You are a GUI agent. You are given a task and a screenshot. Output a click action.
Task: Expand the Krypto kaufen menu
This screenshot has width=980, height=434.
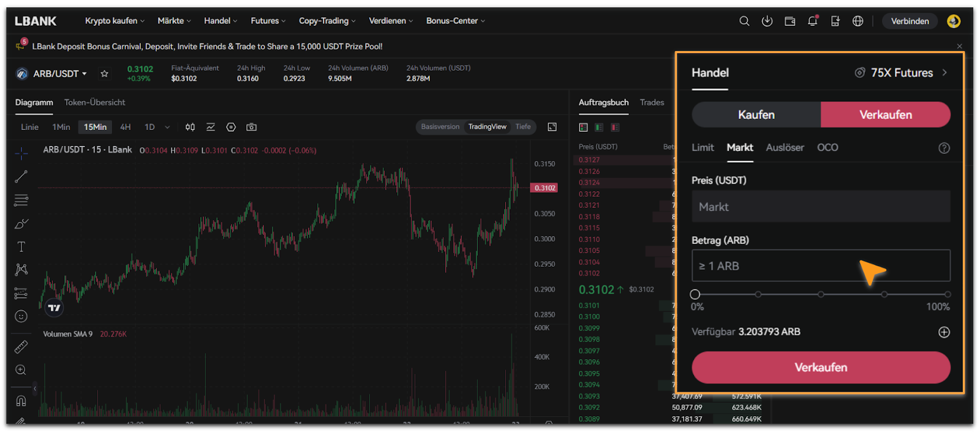115,21
